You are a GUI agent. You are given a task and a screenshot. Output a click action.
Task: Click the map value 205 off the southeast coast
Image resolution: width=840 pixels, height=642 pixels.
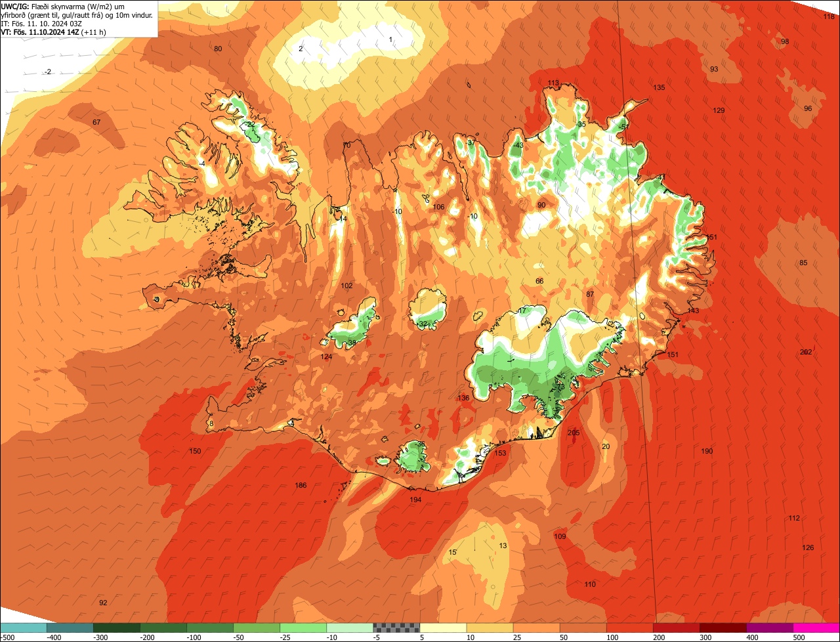click(574, 433)
